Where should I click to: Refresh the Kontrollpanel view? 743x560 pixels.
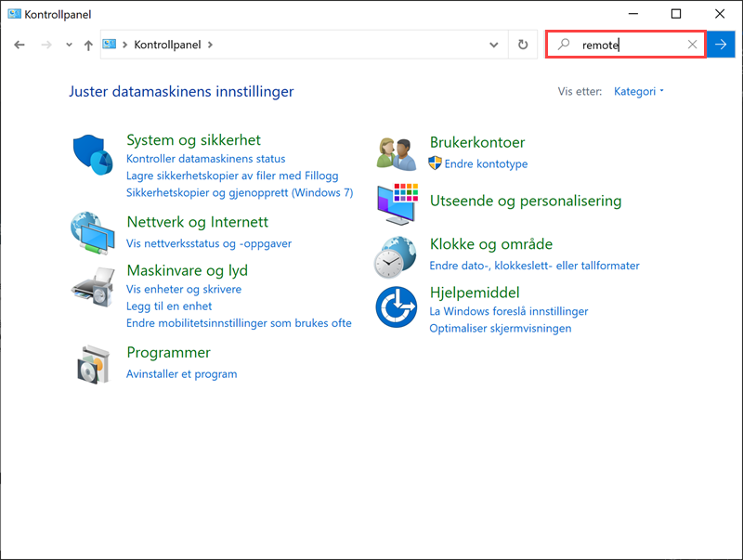point(523,45)
